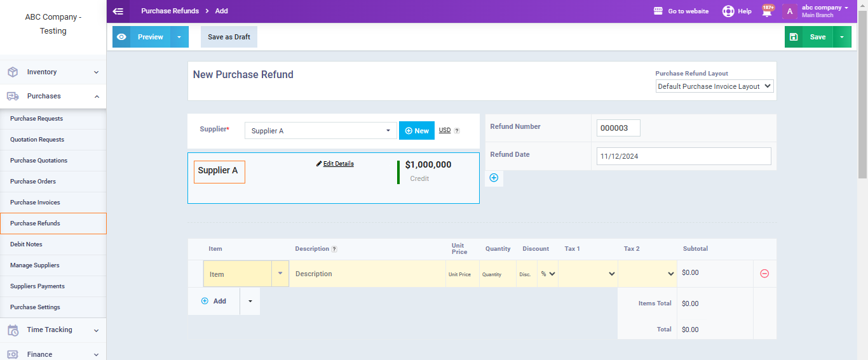868x360 pixels.
Task: Click the plus icon below Refund Date
Action: tap(494, 178)
